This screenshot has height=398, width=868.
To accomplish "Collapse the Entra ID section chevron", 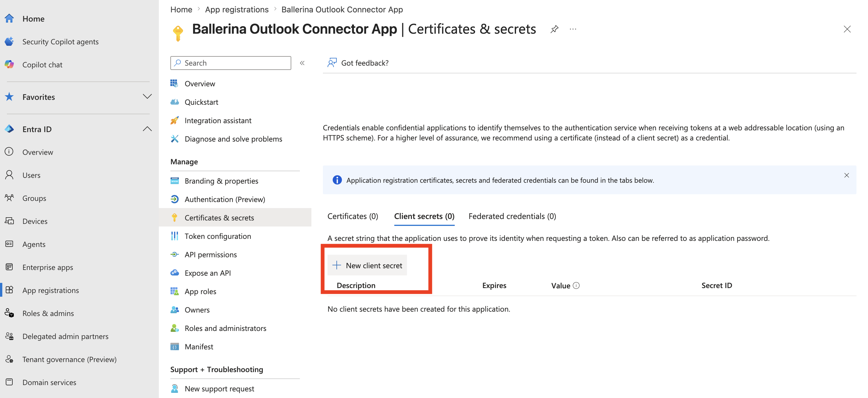I will pyautogui.click(x=147, y=129).
